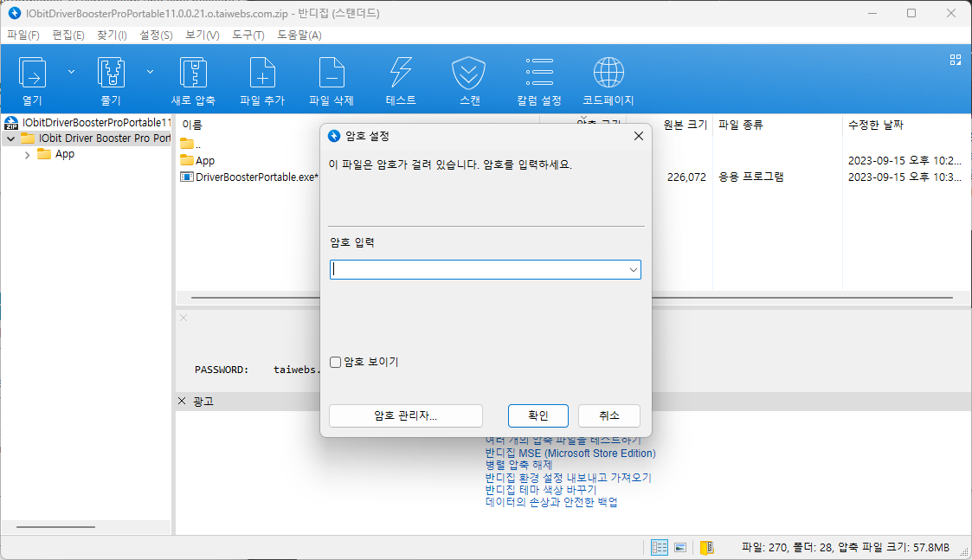Open the dropdown arrow next to 열기
This screenshot has height=560, width=972.
point(71,72)
